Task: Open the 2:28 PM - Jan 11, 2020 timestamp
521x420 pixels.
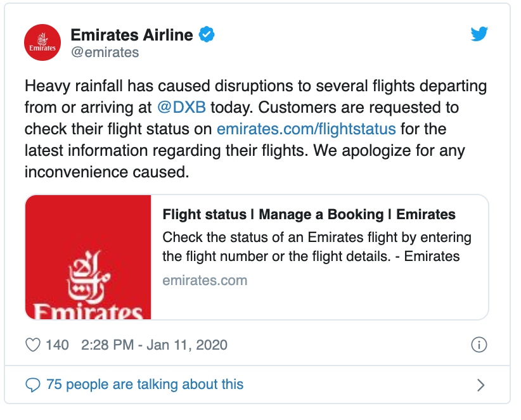Action: [x=154, y=345]
